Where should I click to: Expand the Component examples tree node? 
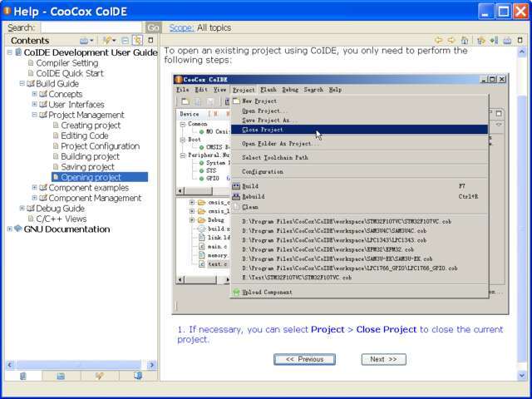click(x=35, y=187)
